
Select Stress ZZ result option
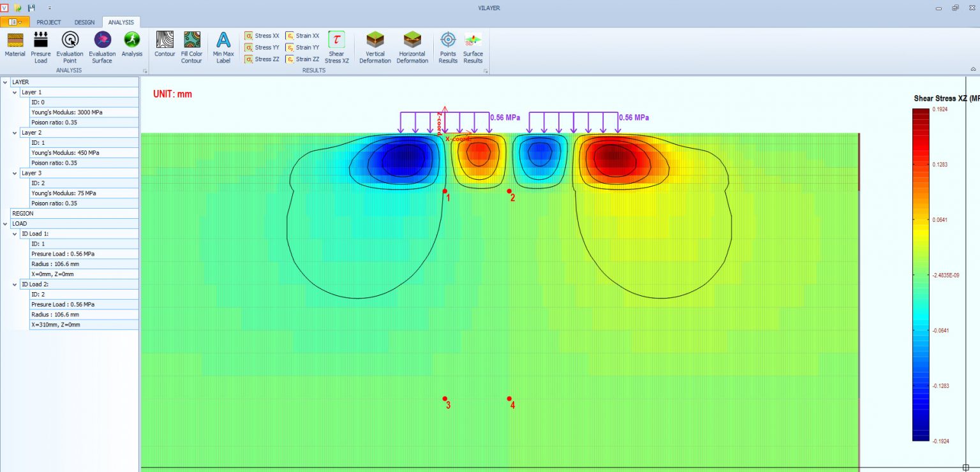click(x=262, y=59)
